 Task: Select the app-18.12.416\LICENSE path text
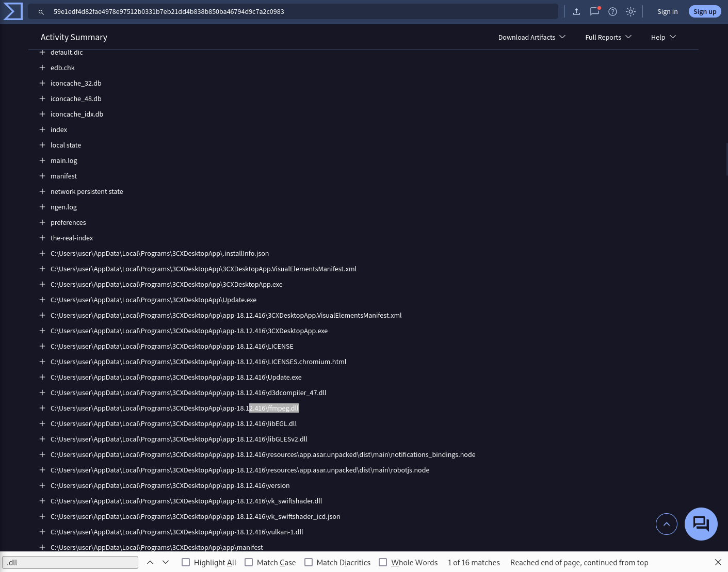(172, 346)
